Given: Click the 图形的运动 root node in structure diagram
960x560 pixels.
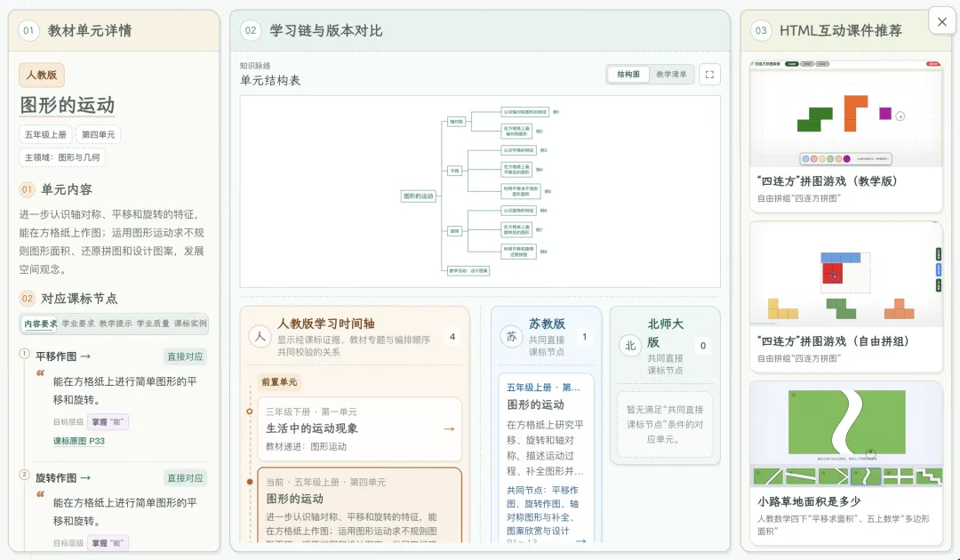Looking at the screenshot, I should coord(418,196).
